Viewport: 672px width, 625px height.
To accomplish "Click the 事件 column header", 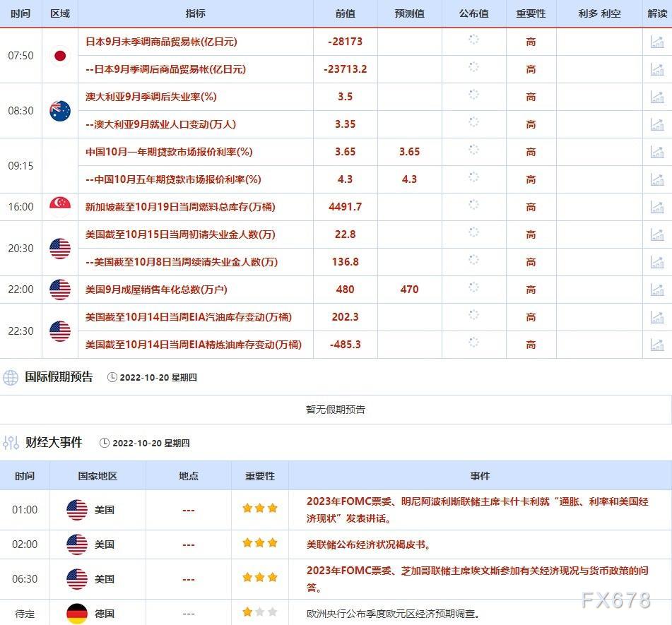I will pos(480,476).
